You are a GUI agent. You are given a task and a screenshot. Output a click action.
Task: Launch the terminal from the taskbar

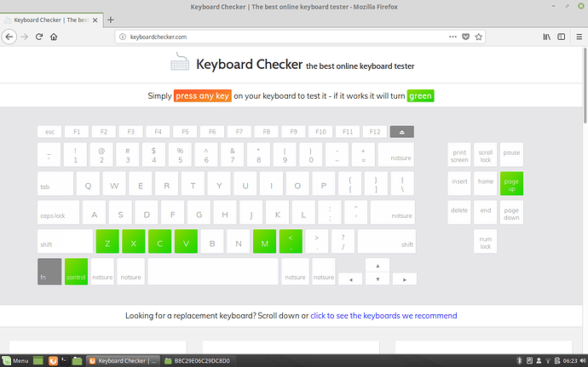pyautogui.click(x=65, y=361)
